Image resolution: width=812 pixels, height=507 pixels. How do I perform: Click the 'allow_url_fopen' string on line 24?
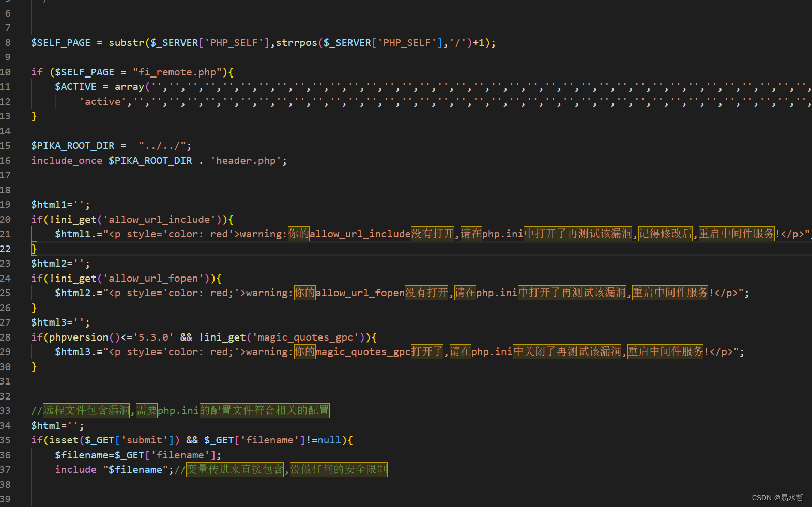point(154,279)
